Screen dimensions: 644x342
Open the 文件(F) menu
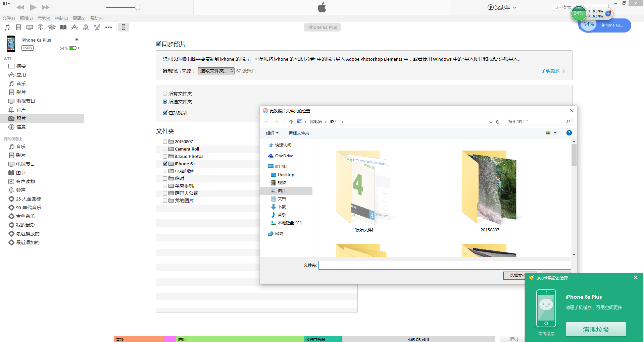coord(9,18)
